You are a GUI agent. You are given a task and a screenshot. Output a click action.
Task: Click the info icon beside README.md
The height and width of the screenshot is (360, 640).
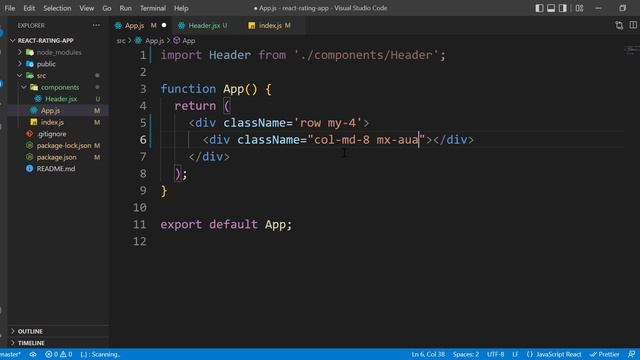tap(29, 169)
